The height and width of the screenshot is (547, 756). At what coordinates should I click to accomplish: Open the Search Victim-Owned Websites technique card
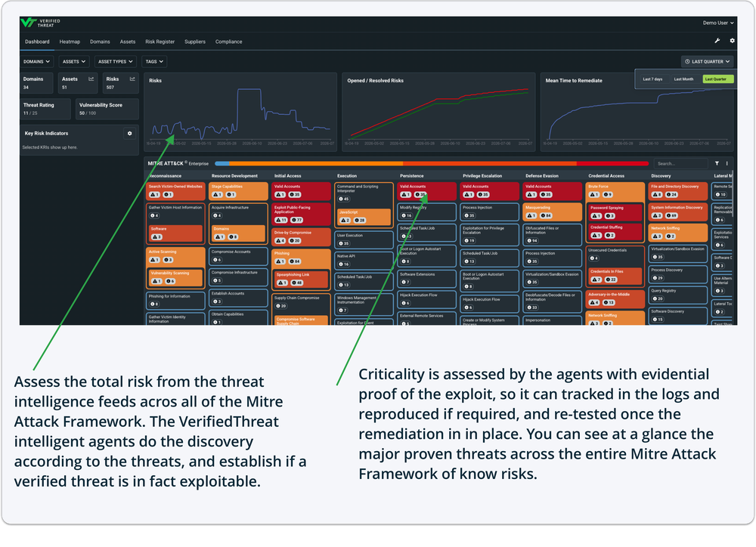(x=175, y=191)
